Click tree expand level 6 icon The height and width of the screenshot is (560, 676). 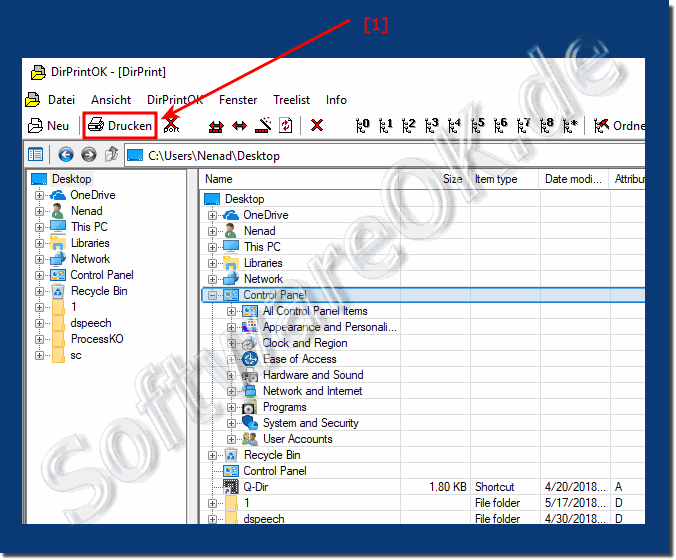[x=501, y=125]
